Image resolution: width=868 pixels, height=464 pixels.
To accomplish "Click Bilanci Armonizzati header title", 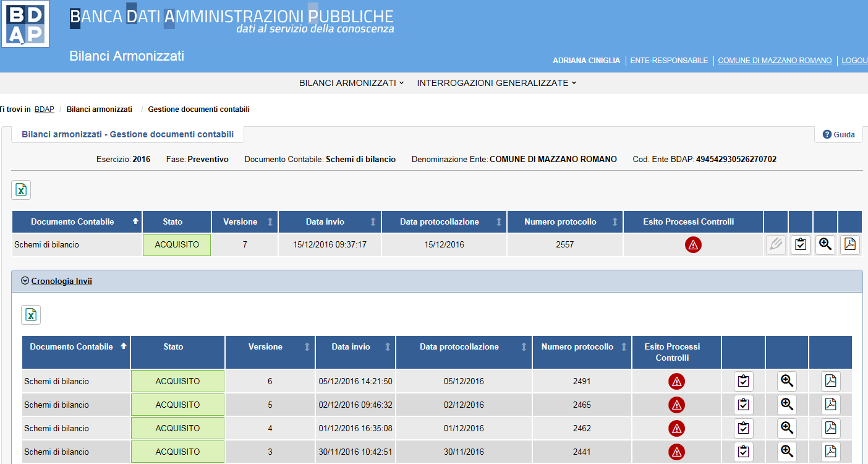I will tap(127, 56).
